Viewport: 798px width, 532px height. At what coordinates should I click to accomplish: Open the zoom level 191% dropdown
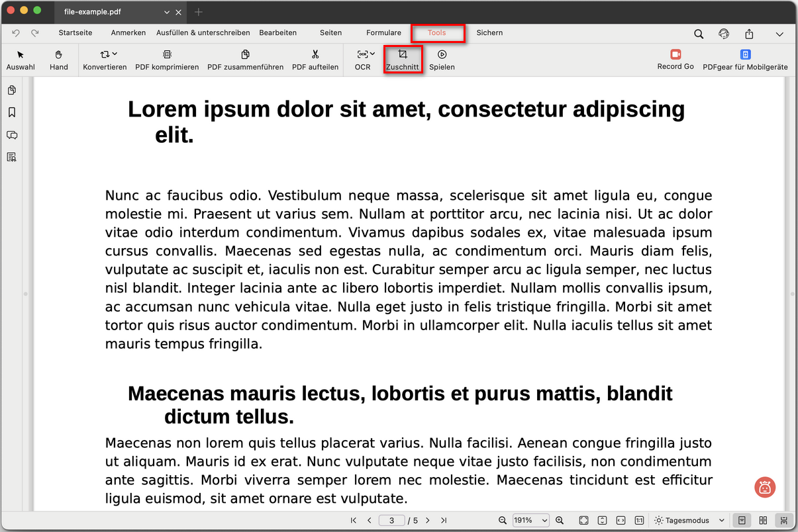pyautogui.click(x=531, y=521)
